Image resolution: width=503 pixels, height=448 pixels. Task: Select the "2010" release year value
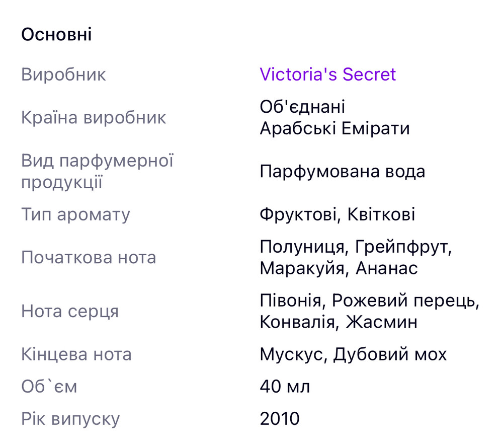pos(280,419)
